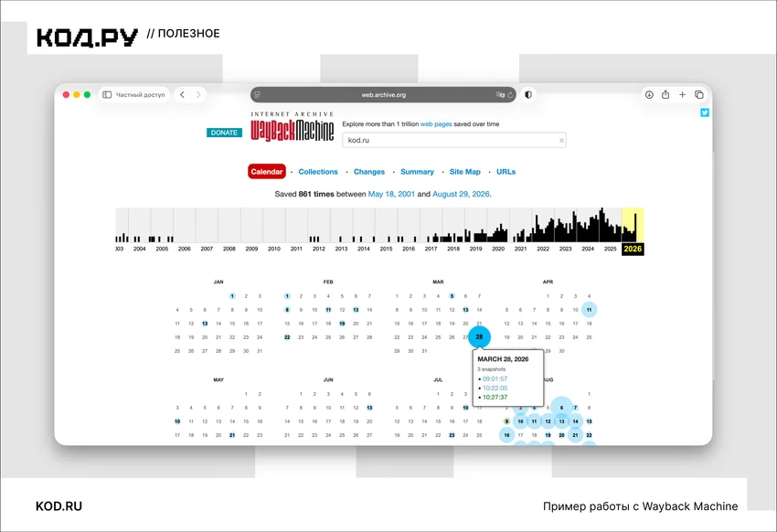Image resolution: width=777 pixels, height=532 pixels.
Task: Open January 13 snapshot day
Action: (x=205, y=324)
